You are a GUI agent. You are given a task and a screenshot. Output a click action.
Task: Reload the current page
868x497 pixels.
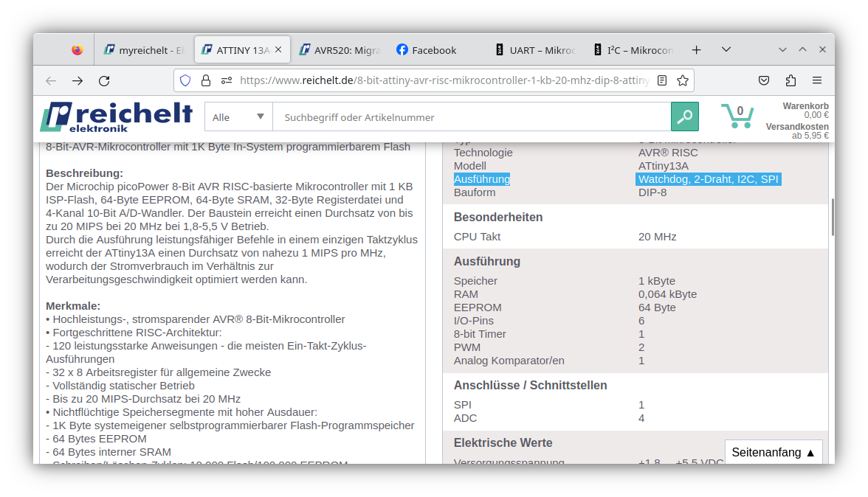click(x=103, y=80)
